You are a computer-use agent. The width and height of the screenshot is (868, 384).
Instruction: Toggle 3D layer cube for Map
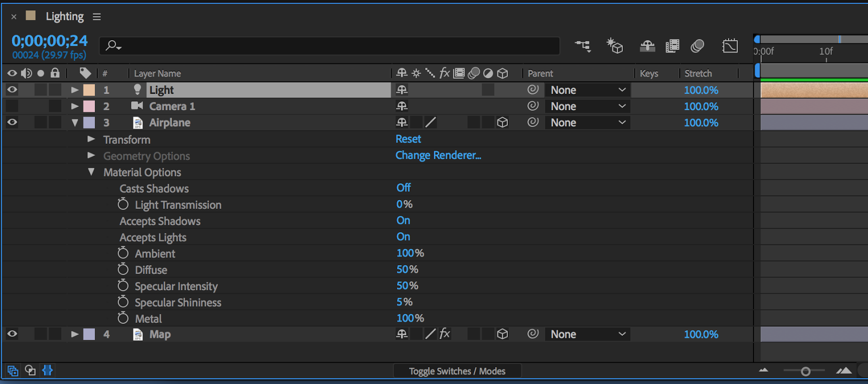coord(502,334)
